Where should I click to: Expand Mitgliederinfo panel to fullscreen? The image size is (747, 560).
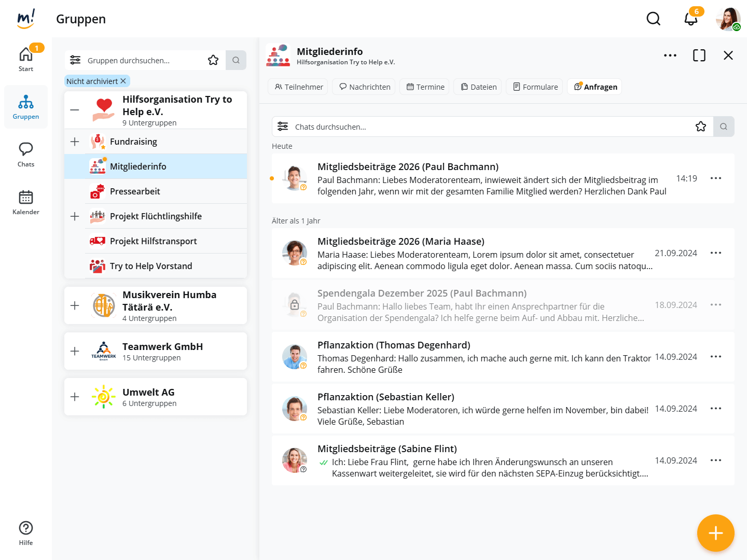[x=699, y=55]
